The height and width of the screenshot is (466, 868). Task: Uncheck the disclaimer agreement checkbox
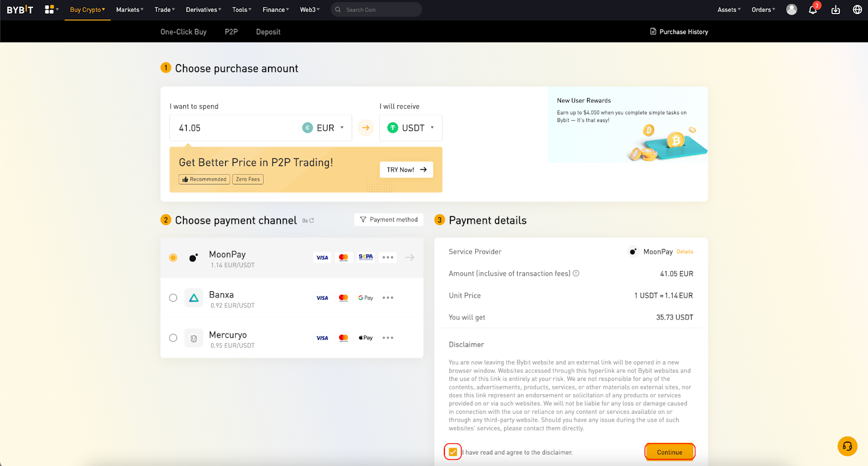(x=453, y=452)
